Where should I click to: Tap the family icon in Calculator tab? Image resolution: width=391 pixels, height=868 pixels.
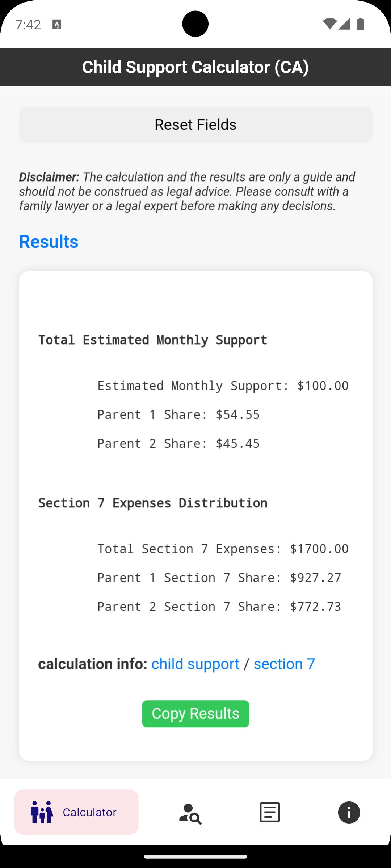click(x=42, y=812)
